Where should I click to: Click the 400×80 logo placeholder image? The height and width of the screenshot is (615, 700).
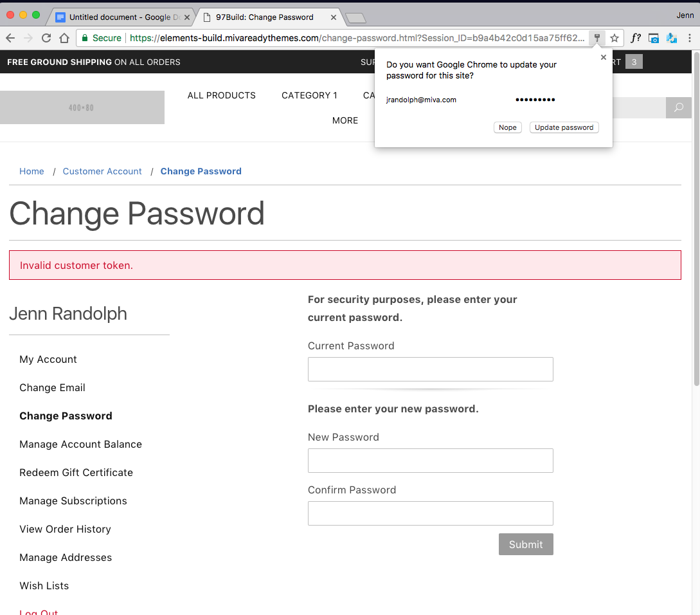click(82, 107)
